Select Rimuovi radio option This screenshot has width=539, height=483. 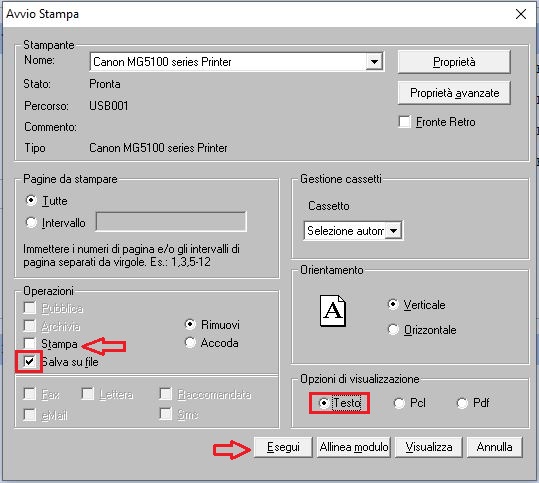pos(190,325)
